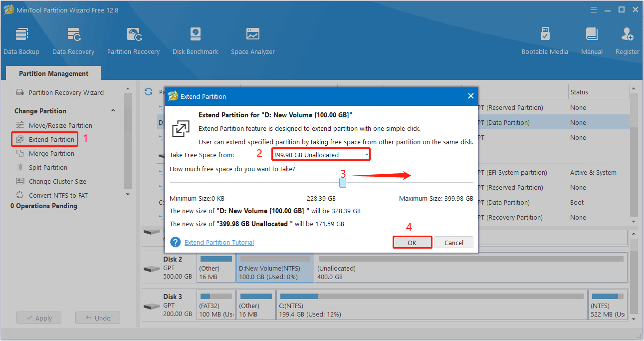Viewport: 644px width, 341px height.
Task: Click the Merge Partition icon
Action: coord(20,153)
